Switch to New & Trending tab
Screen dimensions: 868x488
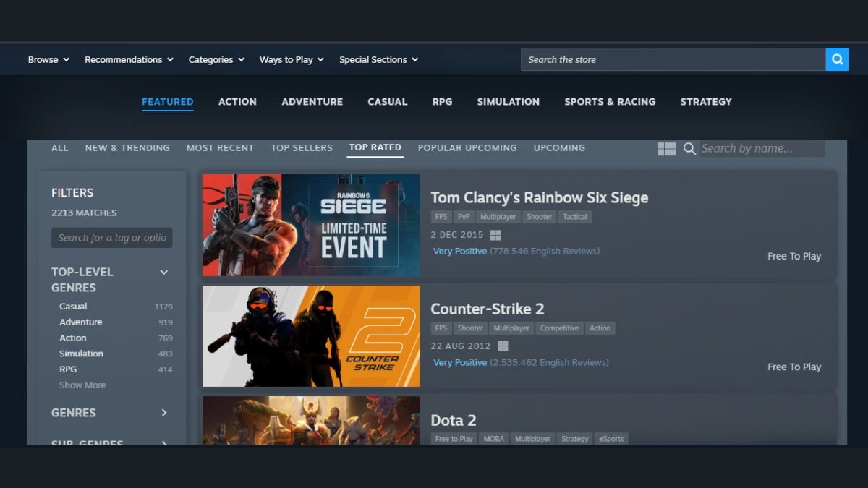[x=127, y=147]
